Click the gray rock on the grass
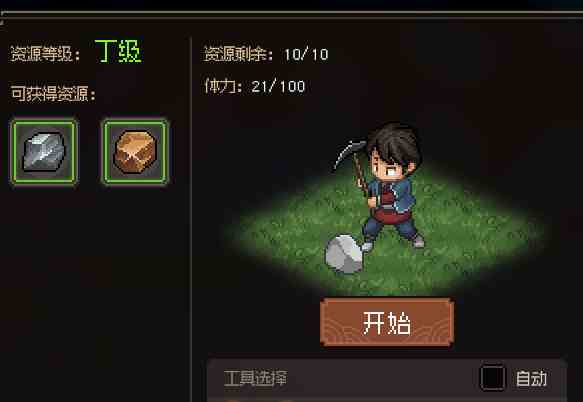Screen dimensions: 583x402 [x=344, y=254]
